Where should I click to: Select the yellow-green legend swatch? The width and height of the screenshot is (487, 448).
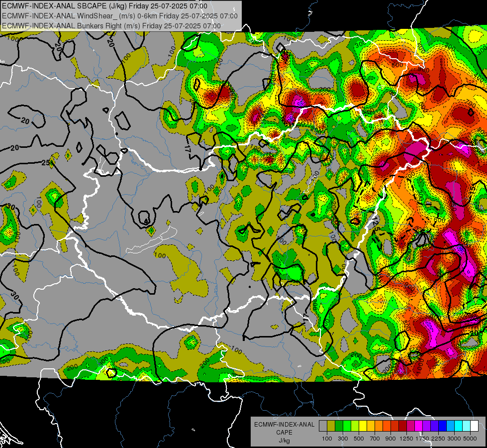[355, 426]
